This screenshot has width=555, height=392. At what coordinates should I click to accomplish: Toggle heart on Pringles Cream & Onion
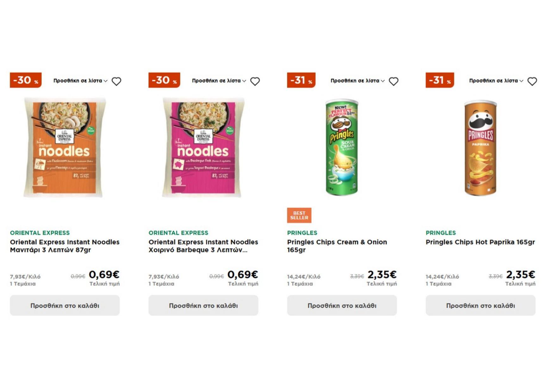point(394,81)
